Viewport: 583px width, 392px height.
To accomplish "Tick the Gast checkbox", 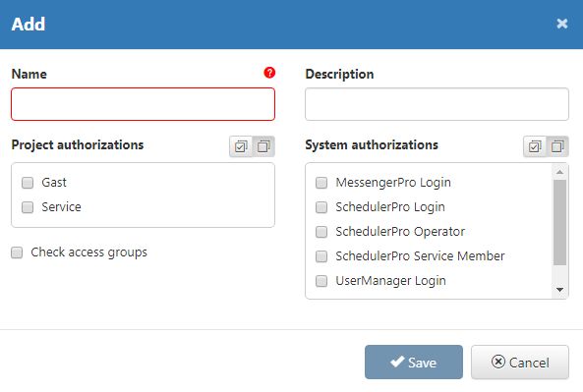I will click(28, 183).
